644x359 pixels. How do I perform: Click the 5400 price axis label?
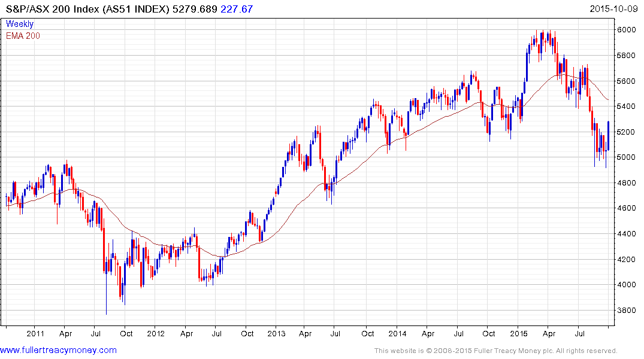pyautogui.click(x=627, y=107)
